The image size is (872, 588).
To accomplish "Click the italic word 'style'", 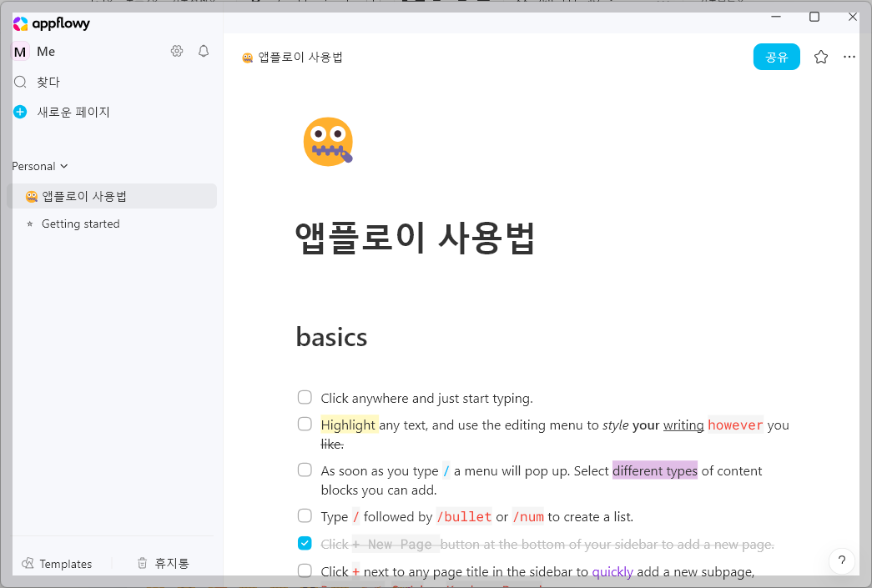I will tap(616, 425).
